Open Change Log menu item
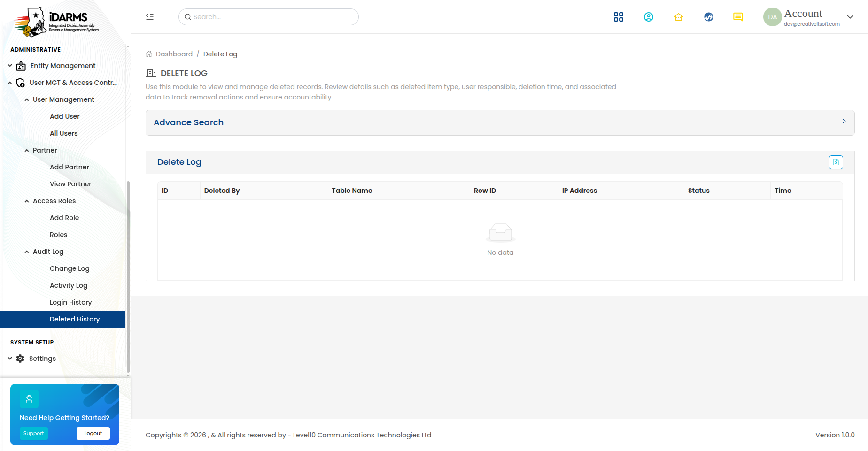Viewport: 868px width, 451px height. (70, 268)
